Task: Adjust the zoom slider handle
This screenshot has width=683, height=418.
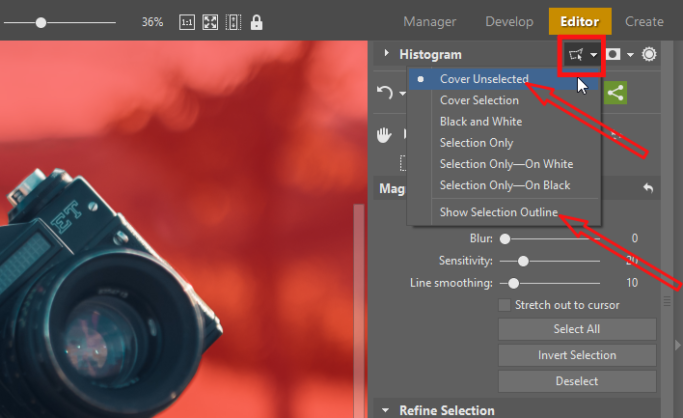Action: click(41, 23)
